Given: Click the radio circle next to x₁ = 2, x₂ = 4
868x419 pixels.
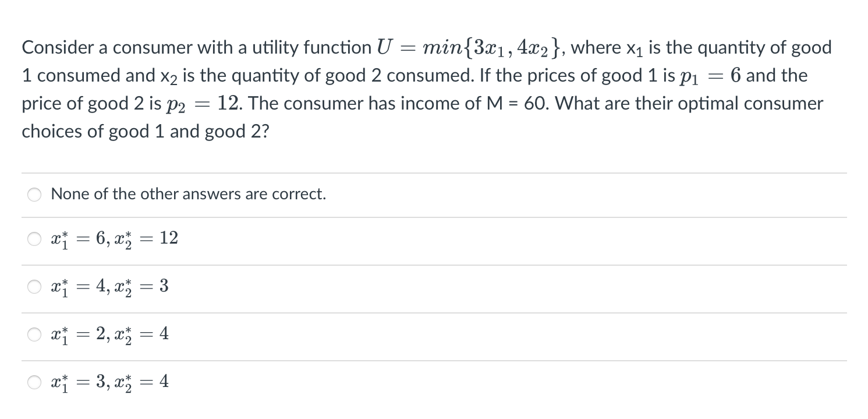Looking at the screenshot, I should tap(34, 334).
